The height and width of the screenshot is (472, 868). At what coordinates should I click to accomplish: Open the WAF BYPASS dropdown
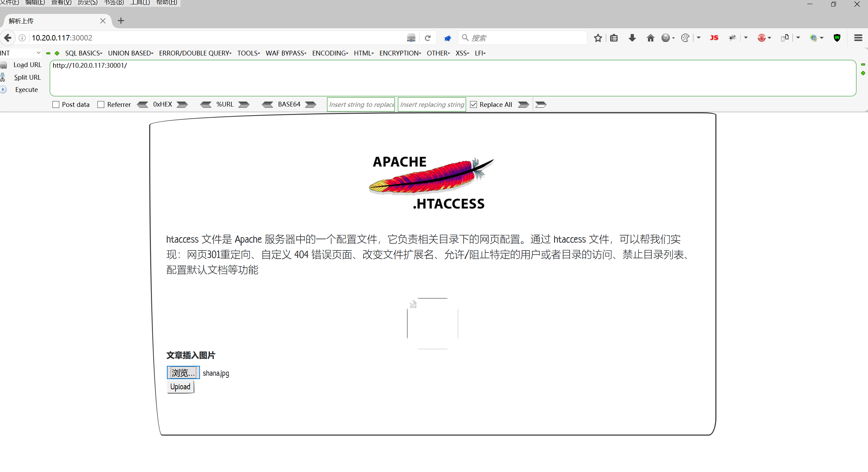(286, 53)
